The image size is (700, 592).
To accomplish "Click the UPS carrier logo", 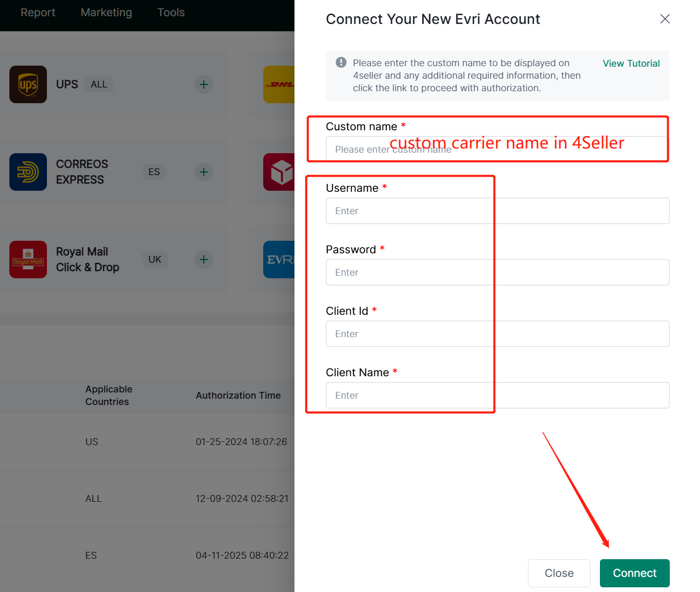I will (28, 84).
